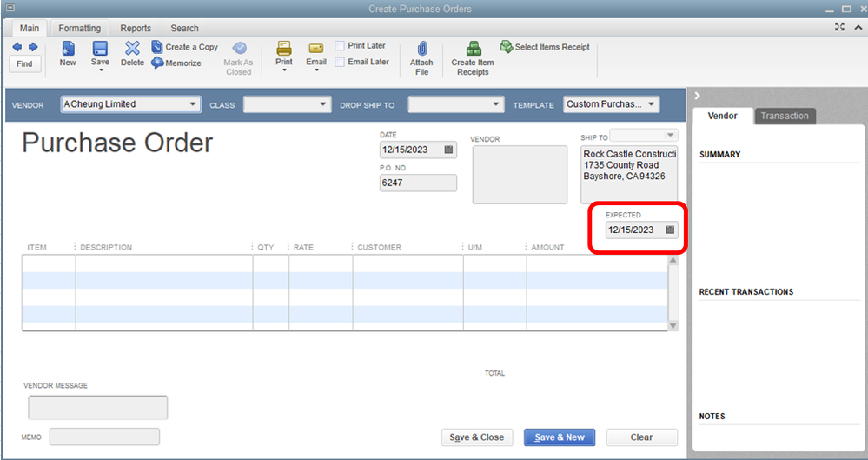Open the Drop Ship To dropdown
Screen dimensions: 868x460
pos(495,104)
